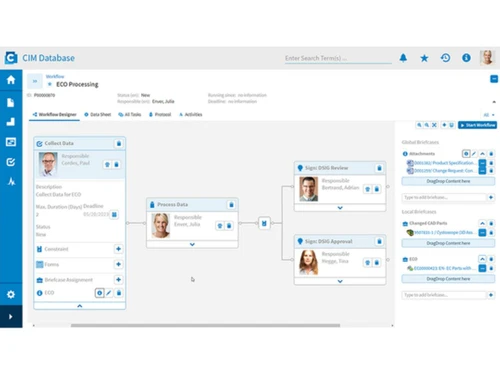
Task: Open the Deadline calendar picker
Action: coord(114,214)
